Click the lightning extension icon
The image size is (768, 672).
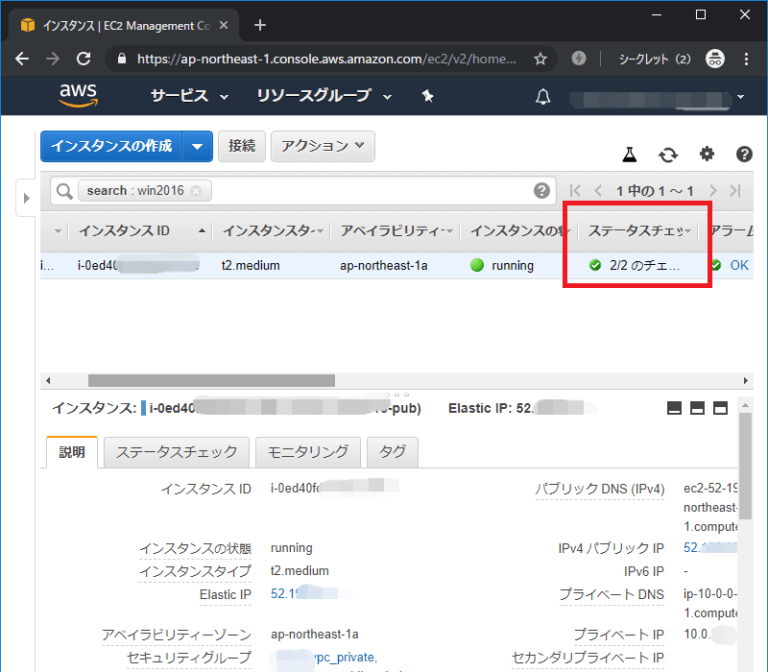point(578,59)
